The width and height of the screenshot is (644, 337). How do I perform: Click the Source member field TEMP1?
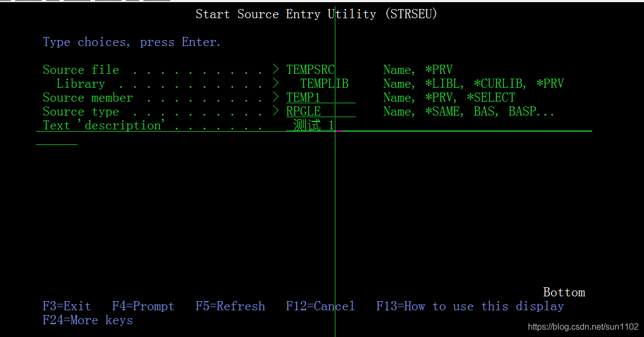(x=320, y=98)
